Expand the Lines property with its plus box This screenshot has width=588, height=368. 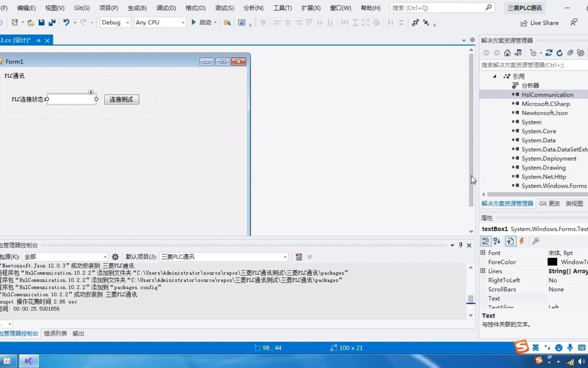click(483, 271)
